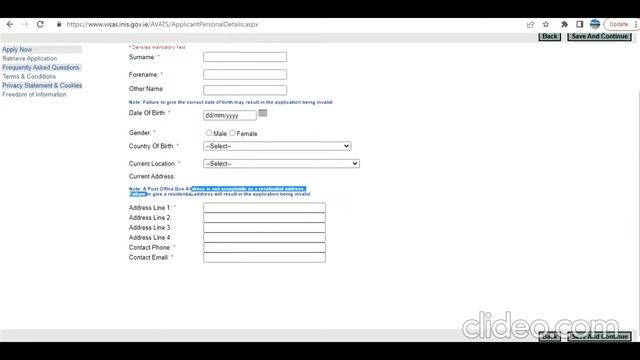The width and height of the screenshot is (640, 360).
Task: Click the bottom Save And Continue button
Action: (600, 336)
